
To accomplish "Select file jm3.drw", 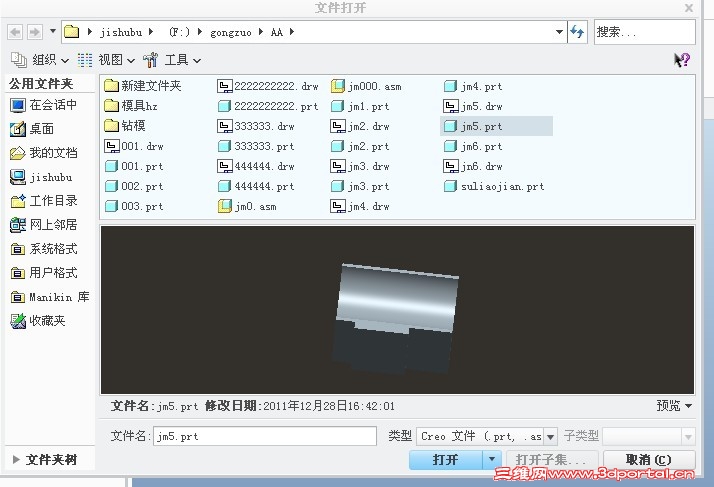I will pyautogui.click(x=360, y=166).
